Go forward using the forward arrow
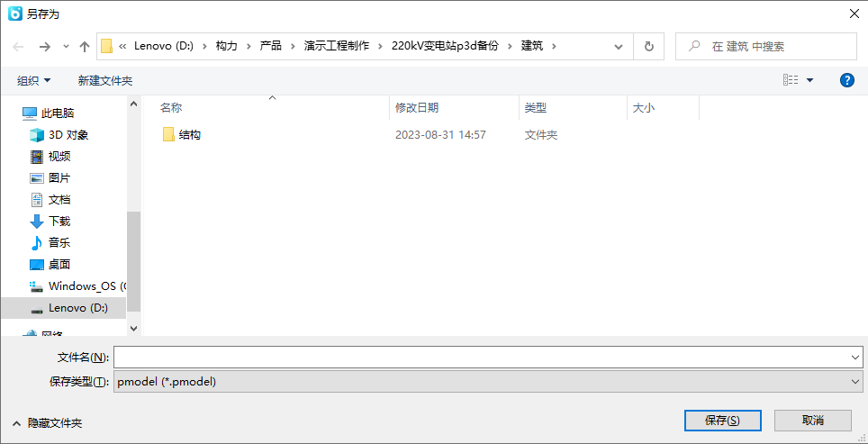The width and height of the screenshot is (868, 444). tap(45, 47)
